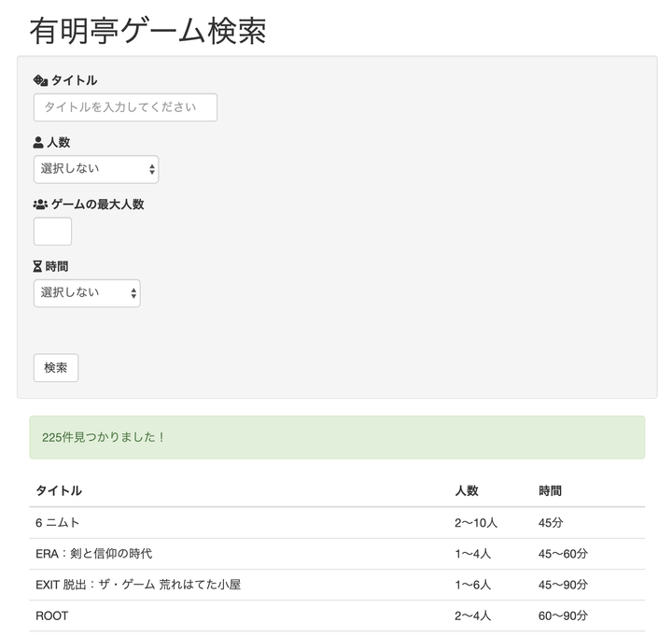Click the 検索 search button
The height and width of the screenshot is (636, 672).
point(56,368)
